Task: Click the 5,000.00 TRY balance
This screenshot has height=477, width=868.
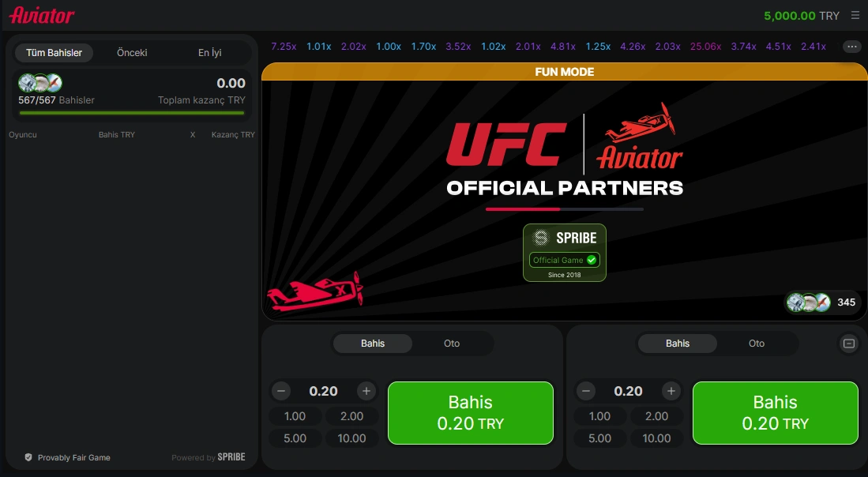Action: click(802, 16)
